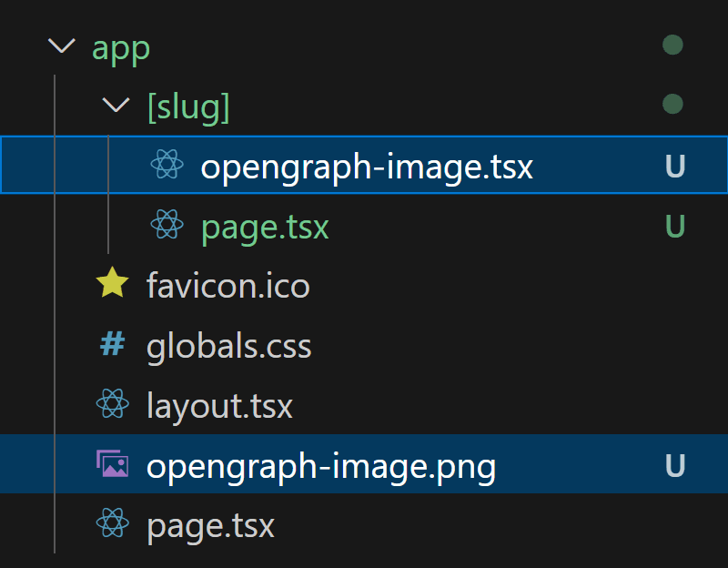The image size is (728, 568).
Task: Click the React icon beside opengraph-image.tsx
Action: (167, 166)
